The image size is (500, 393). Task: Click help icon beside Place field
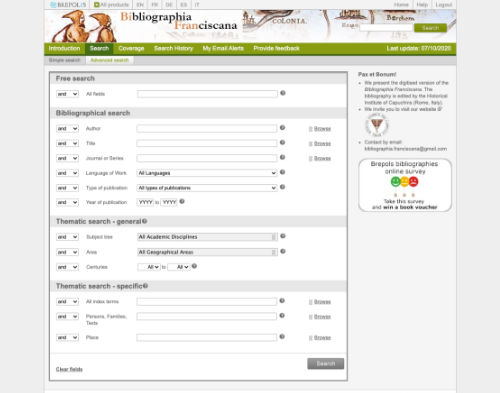282,337
